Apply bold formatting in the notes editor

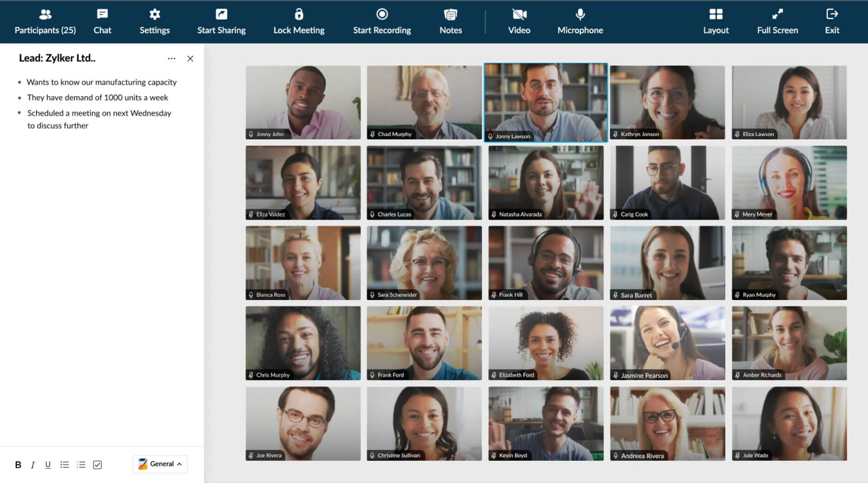click(x=18, y=465)
